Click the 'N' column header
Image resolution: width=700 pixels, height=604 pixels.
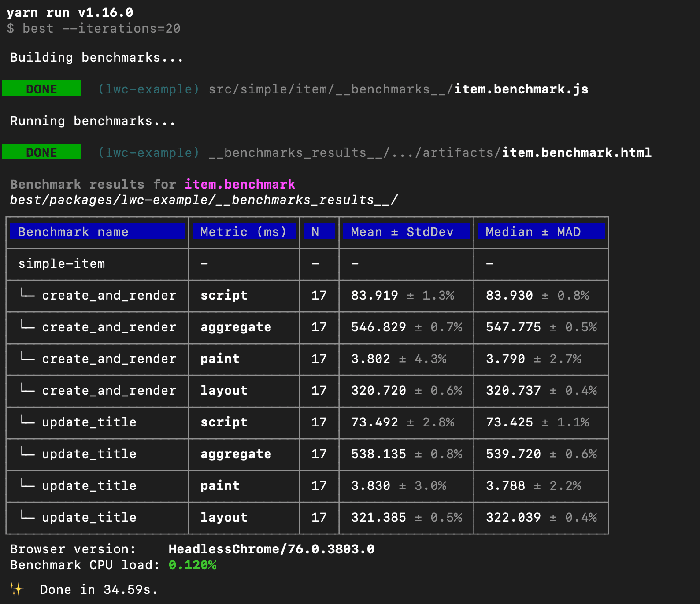coord(319,231)
